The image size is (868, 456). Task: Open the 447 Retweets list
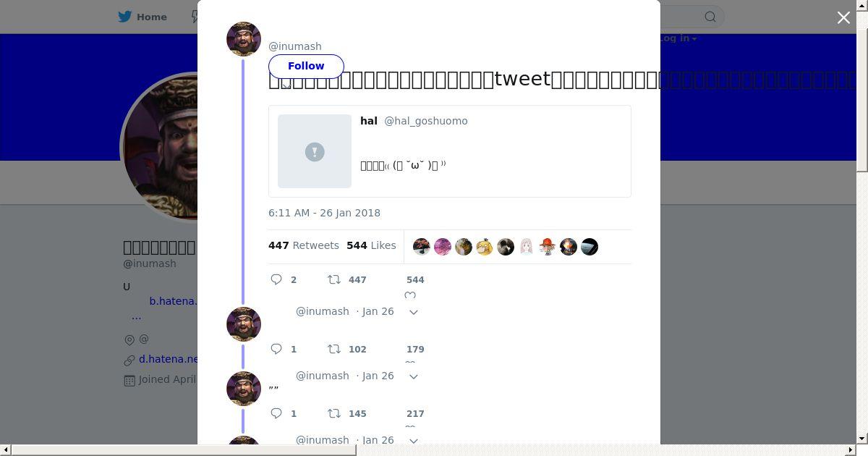coord(304,245)
